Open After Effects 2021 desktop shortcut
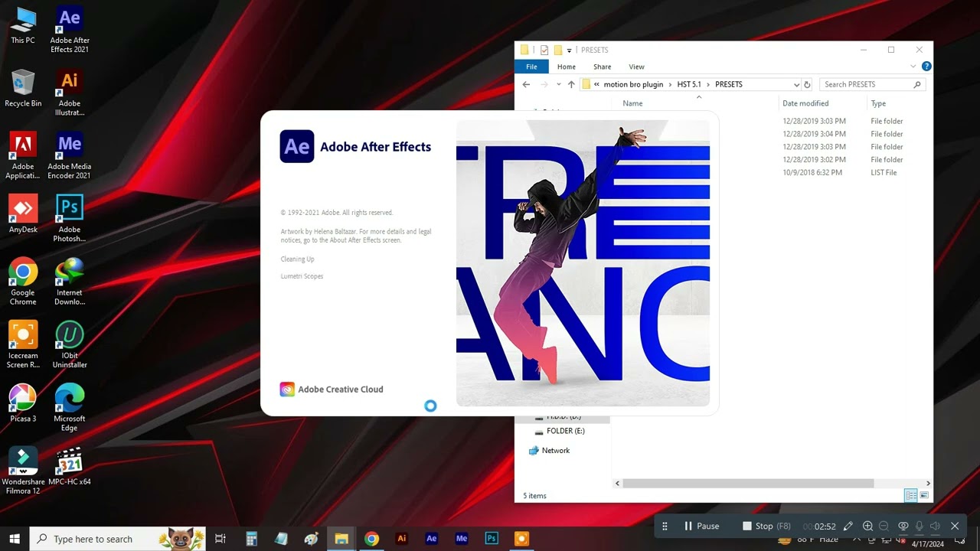 (x=70, y=30)
